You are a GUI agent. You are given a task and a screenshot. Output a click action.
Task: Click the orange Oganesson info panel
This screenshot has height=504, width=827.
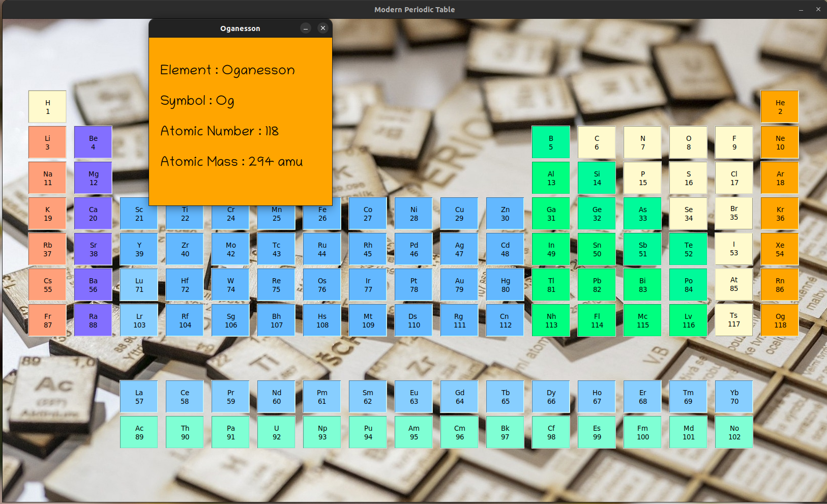pos(240,122)
